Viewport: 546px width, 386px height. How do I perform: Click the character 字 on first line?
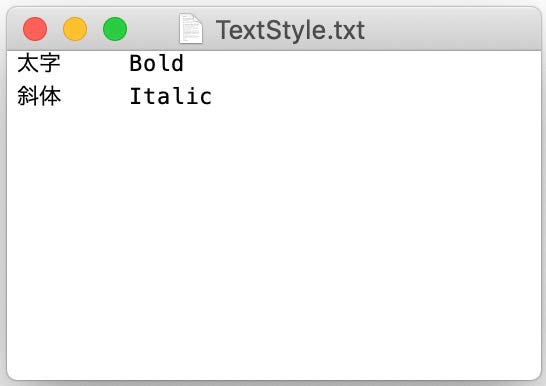pos(50,63)
